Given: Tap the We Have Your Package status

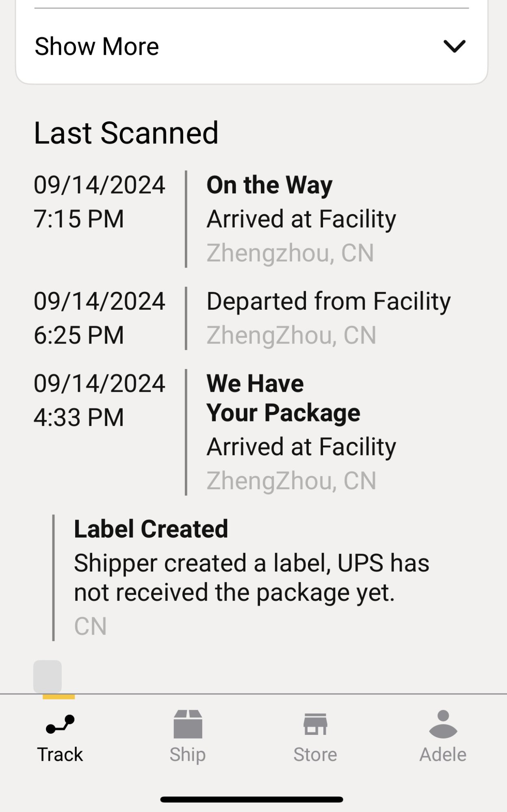Looking at the screenshot, I should click(x=283, y=398).
